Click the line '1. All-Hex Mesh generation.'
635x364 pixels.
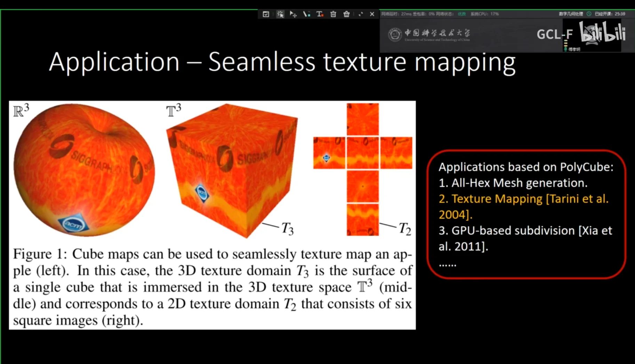(513, 183)
